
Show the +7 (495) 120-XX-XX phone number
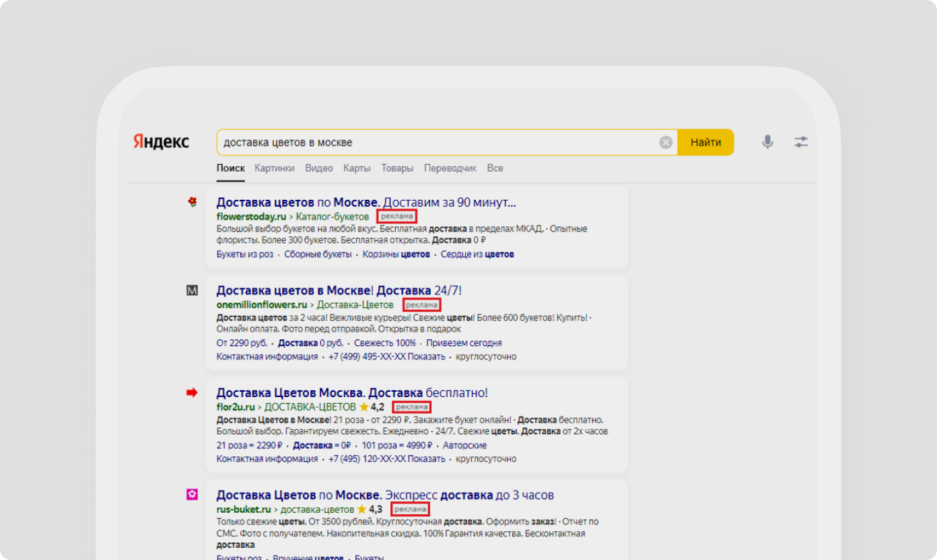tap(387, 459)
